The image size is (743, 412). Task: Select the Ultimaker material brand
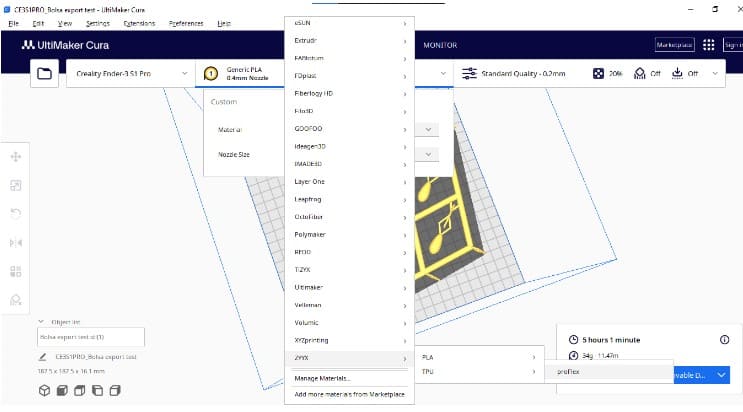[x=349, y=287]
